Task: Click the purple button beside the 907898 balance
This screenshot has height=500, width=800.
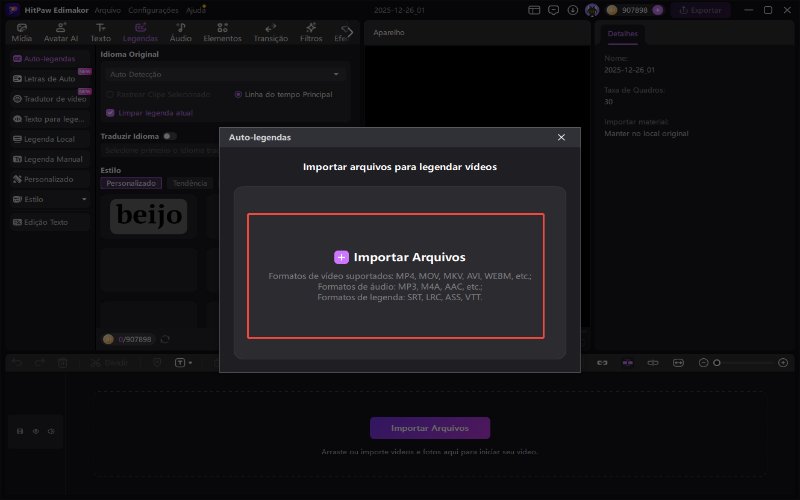Action: coord(658,10)
